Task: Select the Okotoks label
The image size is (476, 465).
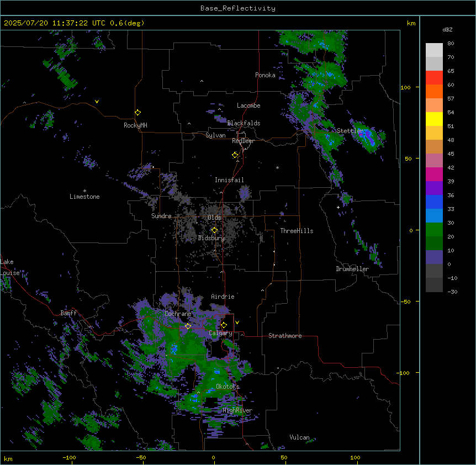Action: [x=228, y=387]
